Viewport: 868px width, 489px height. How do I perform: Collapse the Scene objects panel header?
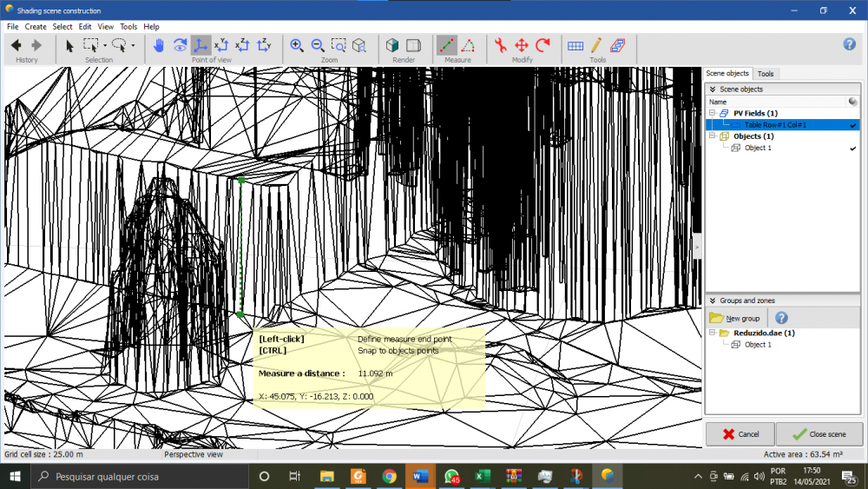pos(713,89)
